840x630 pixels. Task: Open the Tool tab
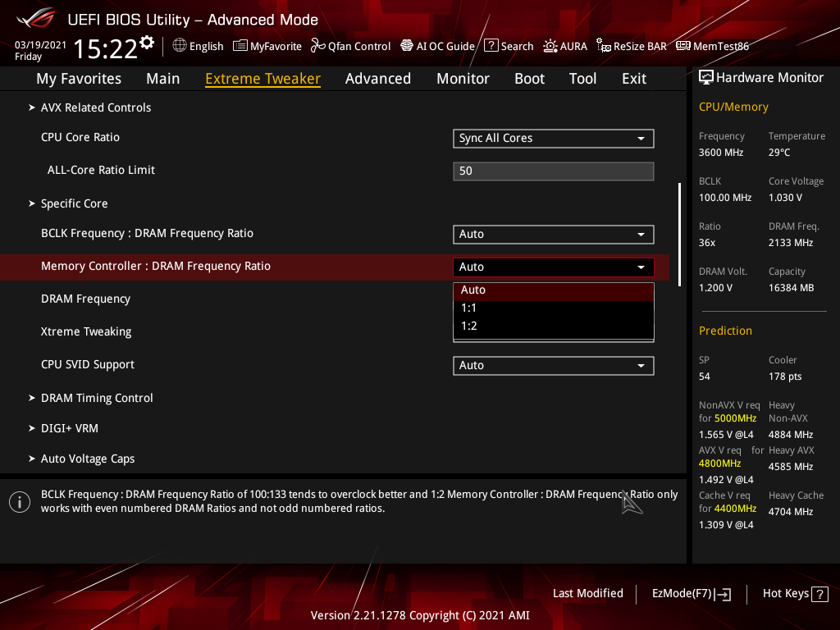583,79
